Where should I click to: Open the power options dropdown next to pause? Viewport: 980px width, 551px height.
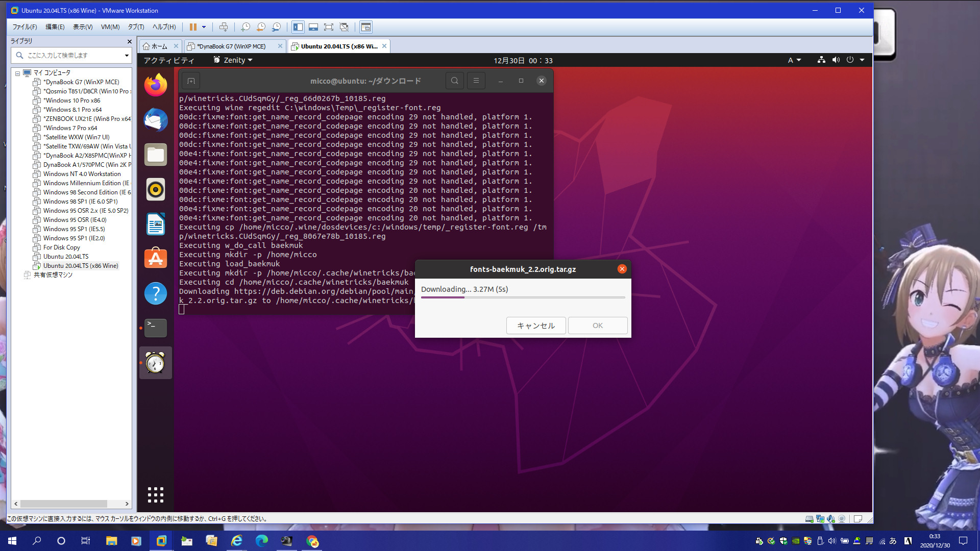tap(204, 27)
